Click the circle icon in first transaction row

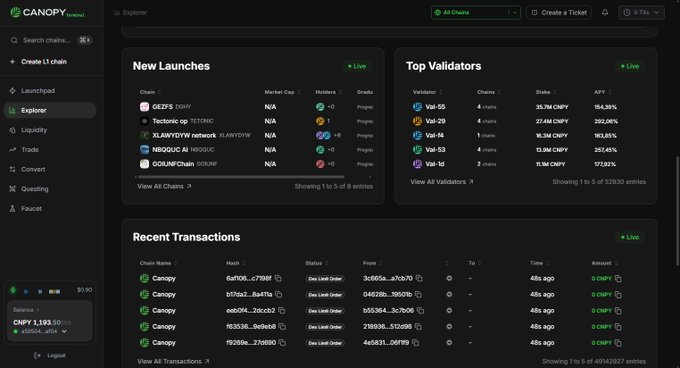click(x=449, y=278)
